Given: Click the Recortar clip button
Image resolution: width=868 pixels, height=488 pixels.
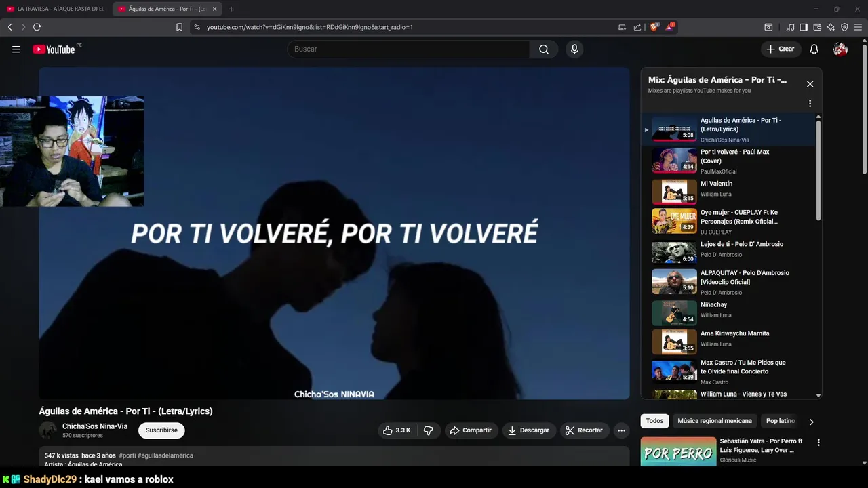Looking at the screenshot, I should [585, 430].
